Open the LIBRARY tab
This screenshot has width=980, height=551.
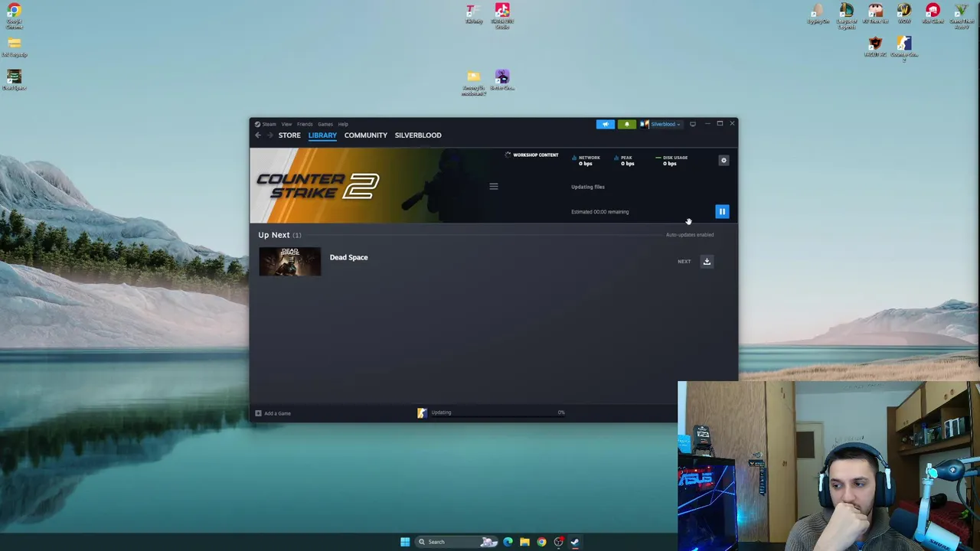(x=322, y=135)
